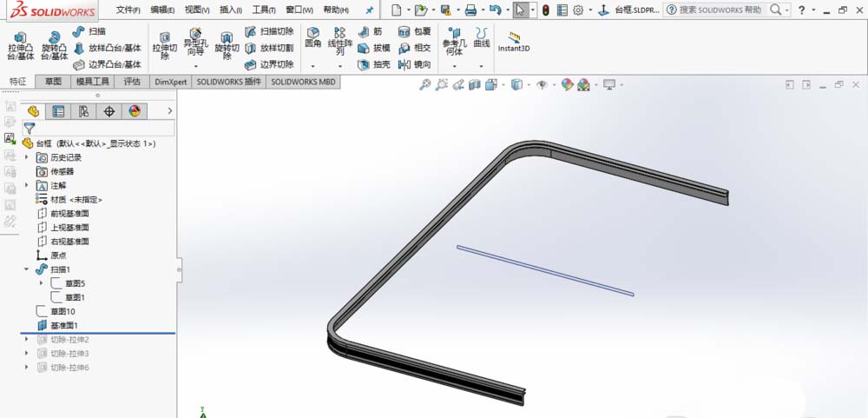Select the Wrap (包覆) tool
Image resolution: width=868 pixels, height=418 pixels.
(x=415, y=31)
